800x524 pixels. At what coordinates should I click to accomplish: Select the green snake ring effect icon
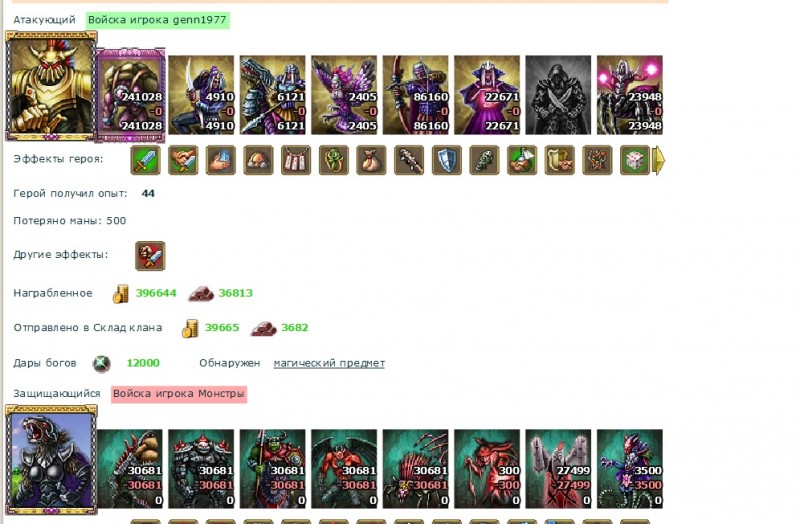[x=334, y=160]
